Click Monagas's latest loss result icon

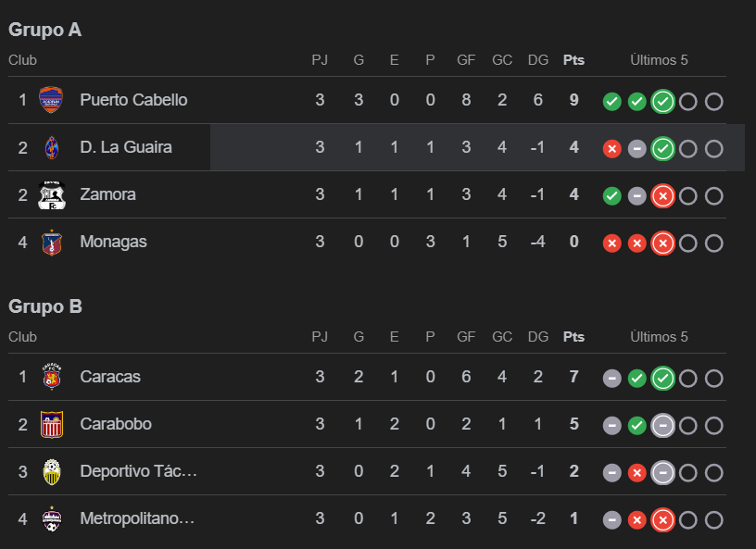[662, 243]
